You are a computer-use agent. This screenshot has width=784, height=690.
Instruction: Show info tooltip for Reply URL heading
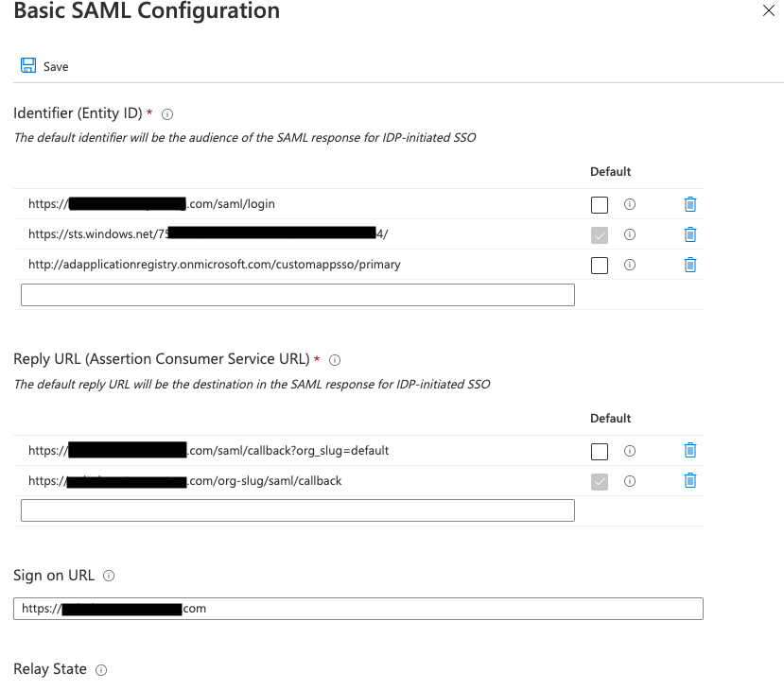pyautogui.click(x=335, y=360)
